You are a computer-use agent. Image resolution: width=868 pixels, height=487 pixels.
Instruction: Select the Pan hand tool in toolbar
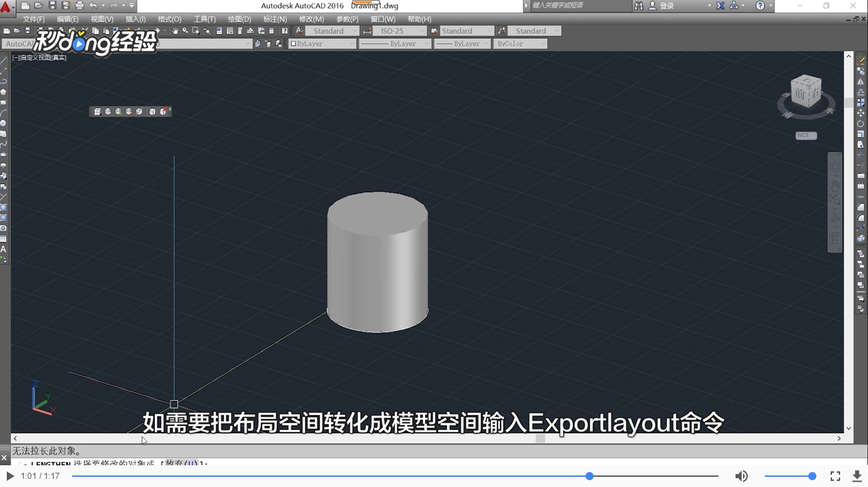pyautogui.click(x=175, y=31)
